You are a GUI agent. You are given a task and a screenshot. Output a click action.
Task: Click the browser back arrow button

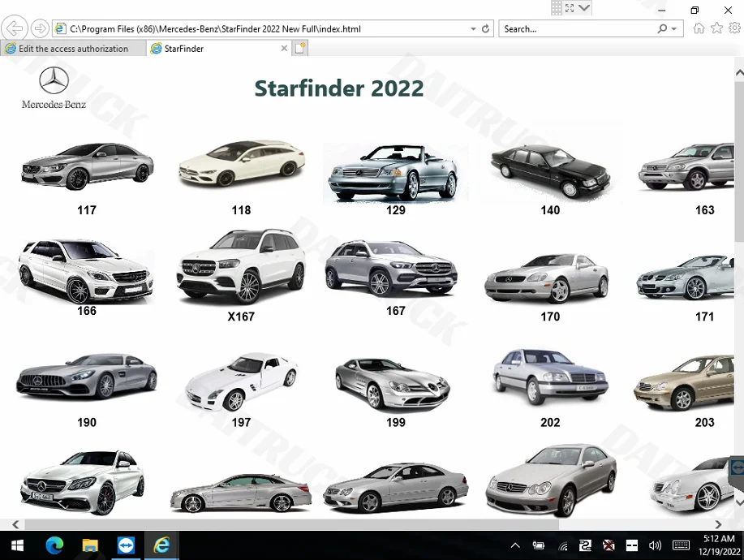point(15,29)
